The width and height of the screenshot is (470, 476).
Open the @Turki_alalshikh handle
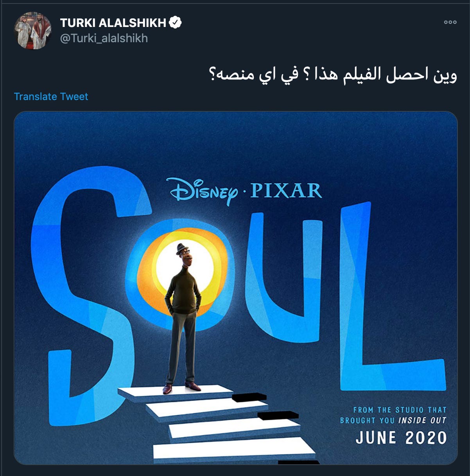104,38
